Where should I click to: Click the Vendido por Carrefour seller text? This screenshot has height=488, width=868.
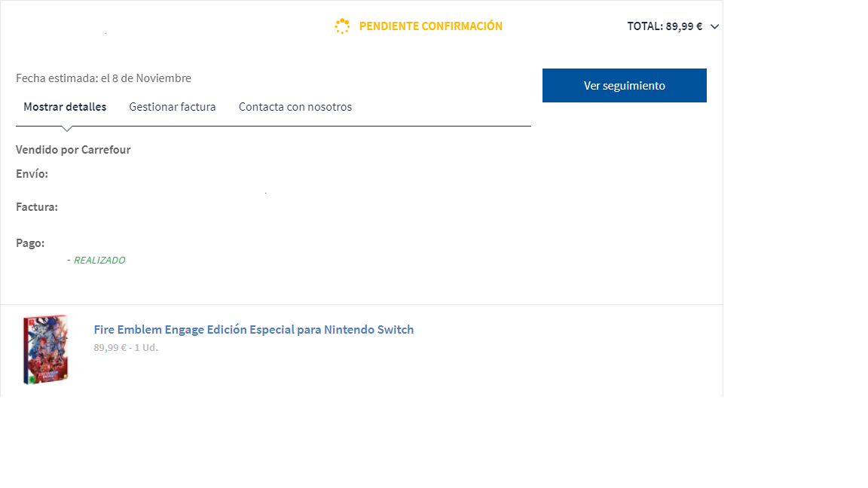click(x=73, y=149)
